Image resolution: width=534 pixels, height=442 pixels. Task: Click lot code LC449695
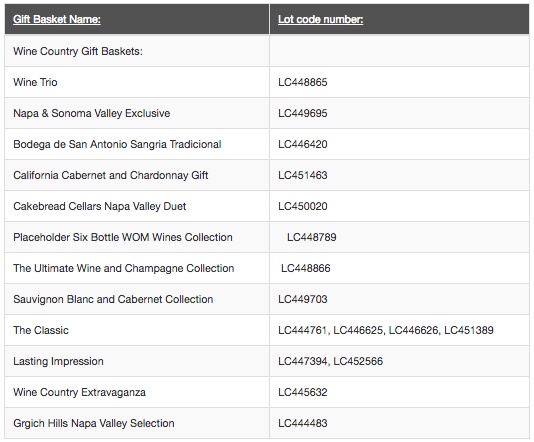[302, 113]
